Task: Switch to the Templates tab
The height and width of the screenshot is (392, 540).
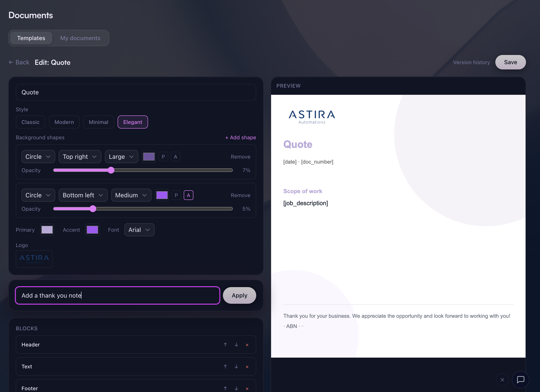Action: [31, 38]
